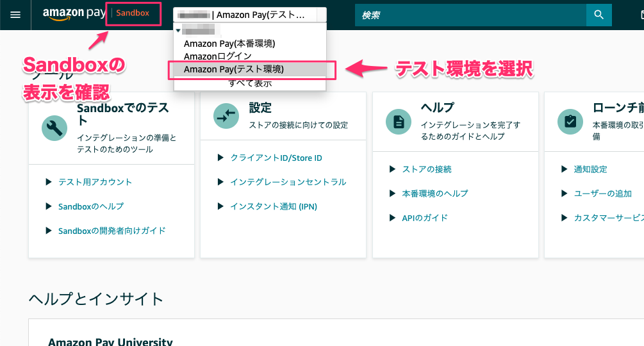Open クライアントID/Store ID link

click(276, 158)
